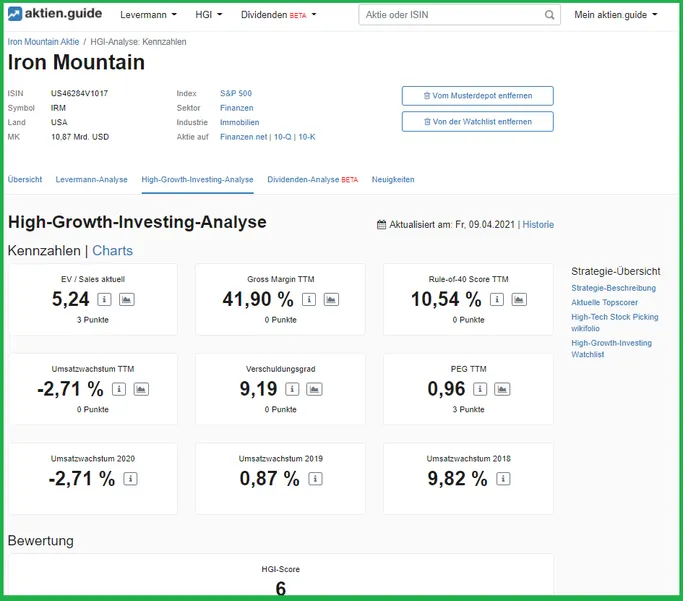The image size is (683, 601).
Task: Click the 41,90 % Gross Margin value
Action: (258, 299)
